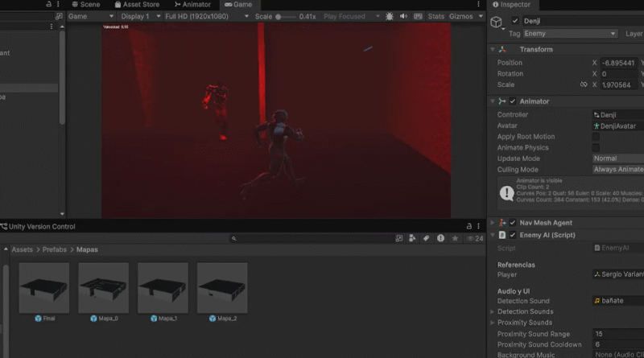Open the Play Focused dropdown

point(352,16)
